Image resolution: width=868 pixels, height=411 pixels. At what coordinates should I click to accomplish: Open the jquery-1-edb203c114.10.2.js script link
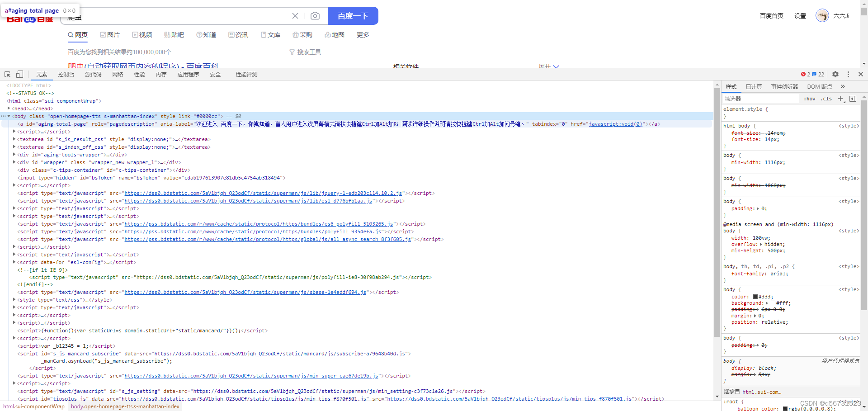click(x=264, y=193)
